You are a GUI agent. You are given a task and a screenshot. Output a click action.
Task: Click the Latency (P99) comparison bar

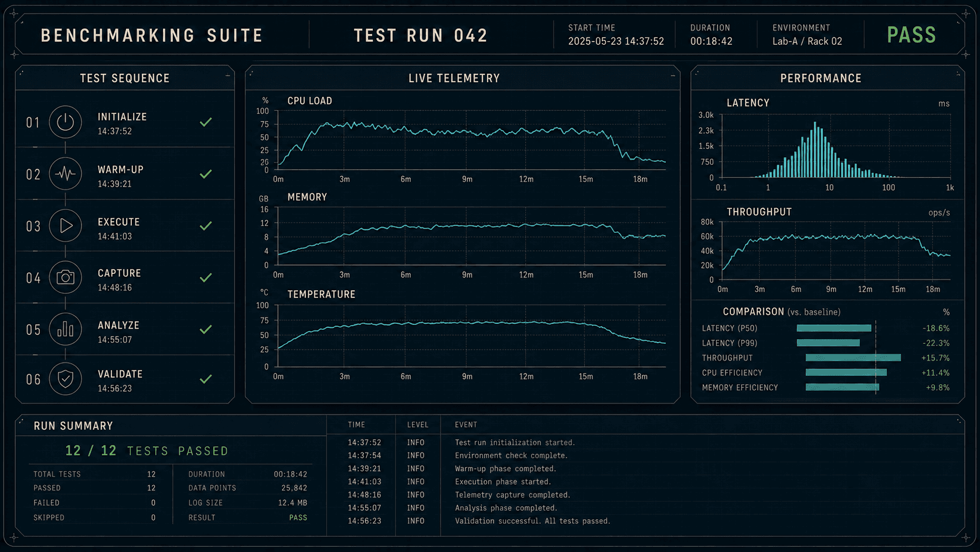click(x=828, y=343)
